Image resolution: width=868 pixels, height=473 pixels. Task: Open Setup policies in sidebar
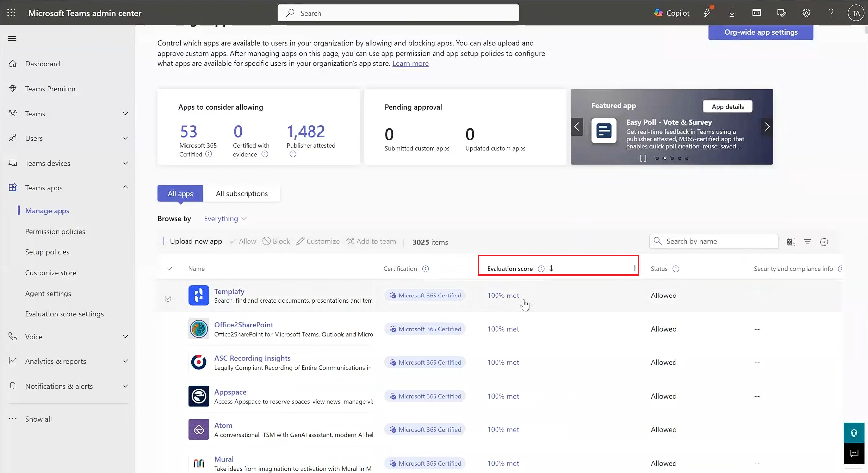(47, 252)
